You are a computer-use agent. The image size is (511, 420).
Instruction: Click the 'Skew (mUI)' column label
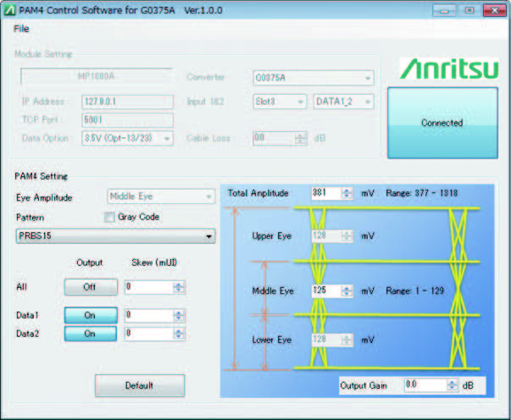tap(154, 262)
